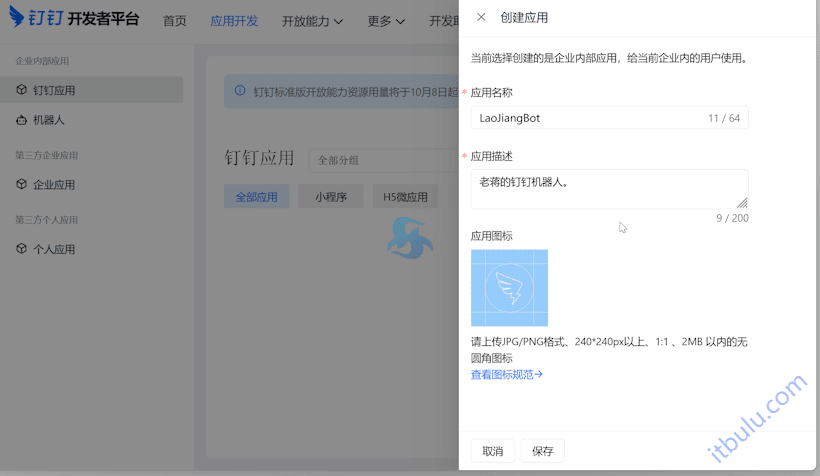This screenshot has width=820, height=476.
Task: Select the 小程序 tab
Action: (331, 197)
